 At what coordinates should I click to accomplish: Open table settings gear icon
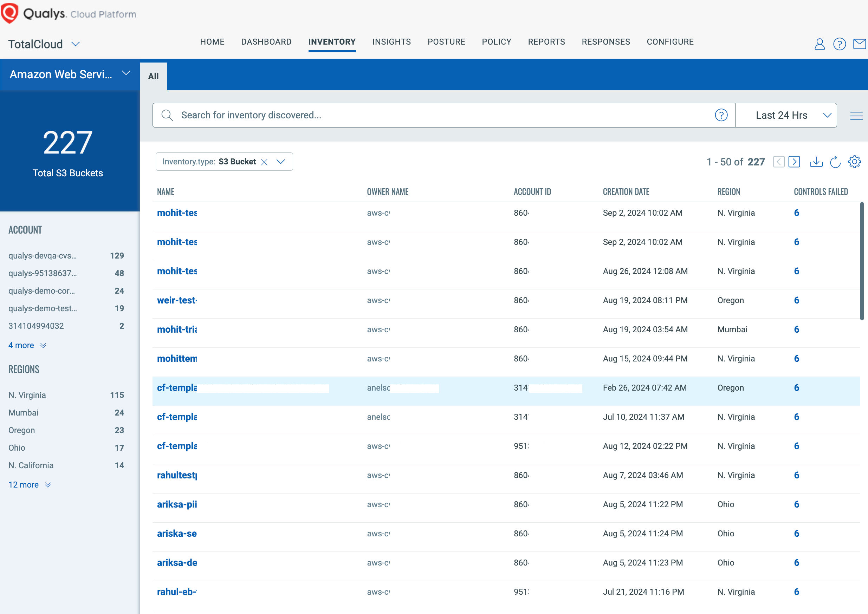click(854, 162)
